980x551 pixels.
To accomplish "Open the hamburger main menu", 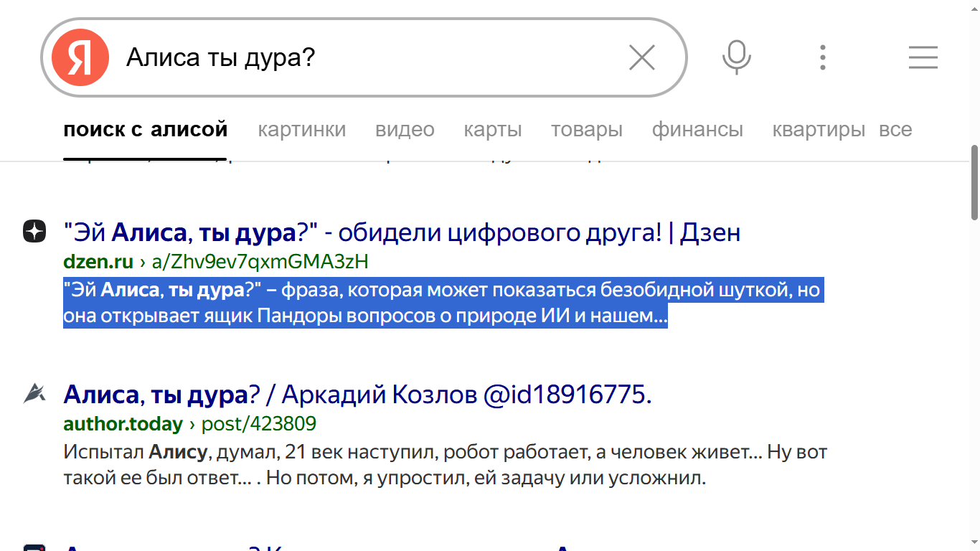I will click(x=923, y=57).
